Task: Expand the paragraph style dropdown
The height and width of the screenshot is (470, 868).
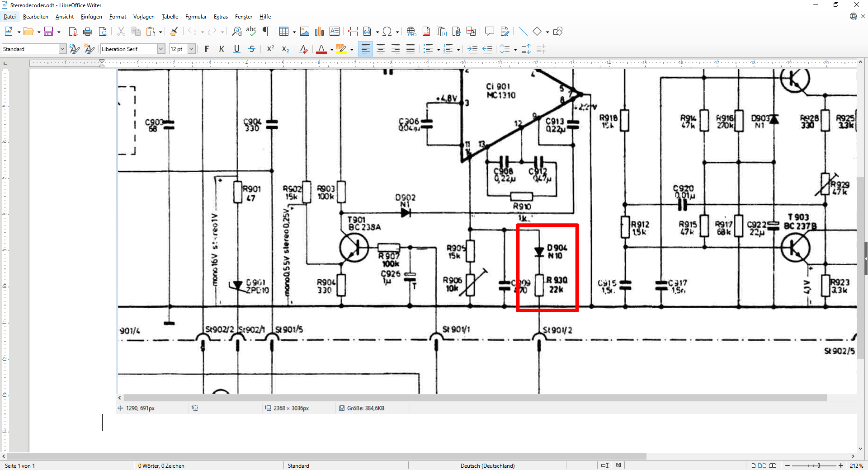Action: click(x=62, y=49)
